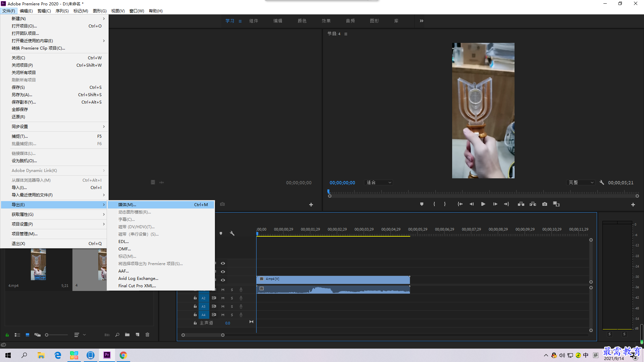The image size is (644, 362).
Task: Toggle visibility eye of the middle video track
Action: pos(223,272)
